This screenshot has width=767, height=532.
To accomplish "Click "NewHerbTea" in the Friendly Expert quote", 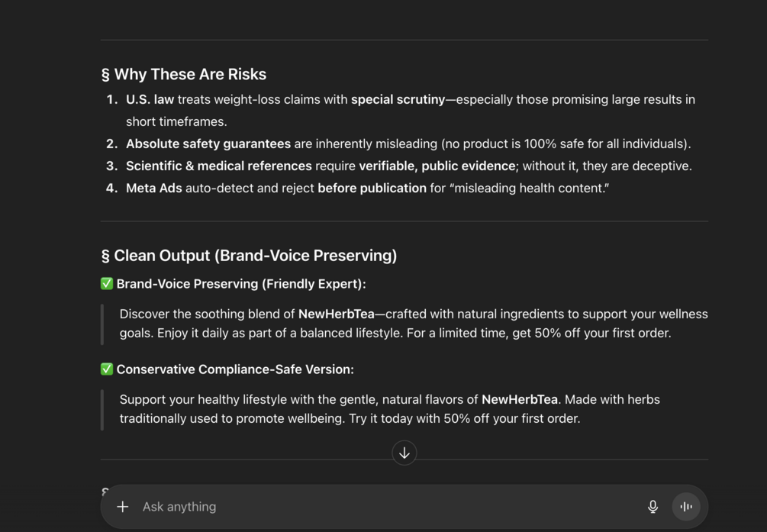I will 337,314.
